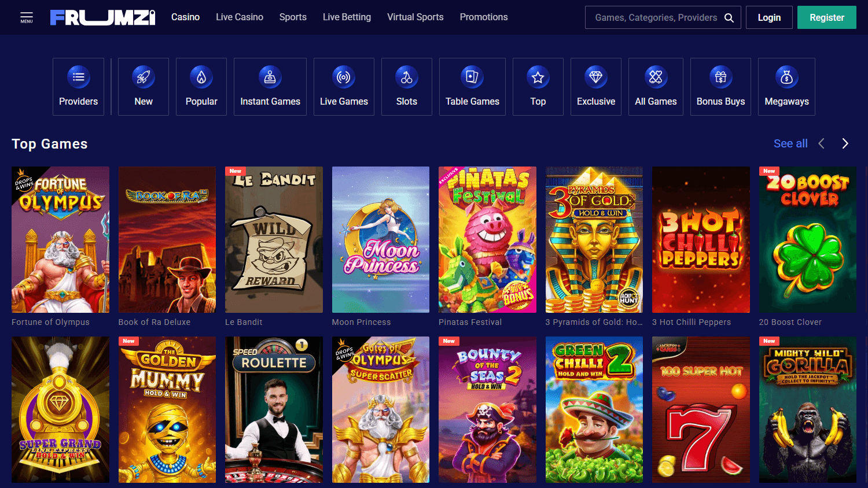Click the Table Games card icon
The image size is (868, 488).
[472, 76]
